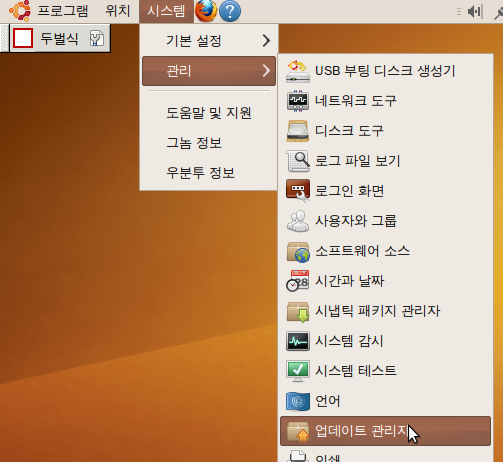Click the 소프트웨어 소스 globe box icon
Image resolution: width=503 pixels, height=462 pixels.
coord(298,251)
